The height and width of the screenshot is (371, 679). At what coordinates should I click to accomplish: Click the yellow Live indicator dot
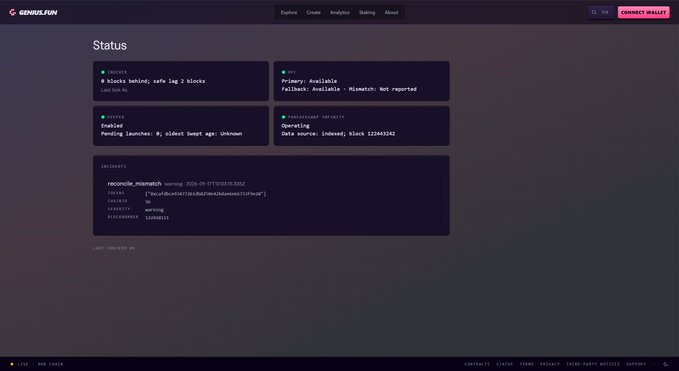(12, 364)
